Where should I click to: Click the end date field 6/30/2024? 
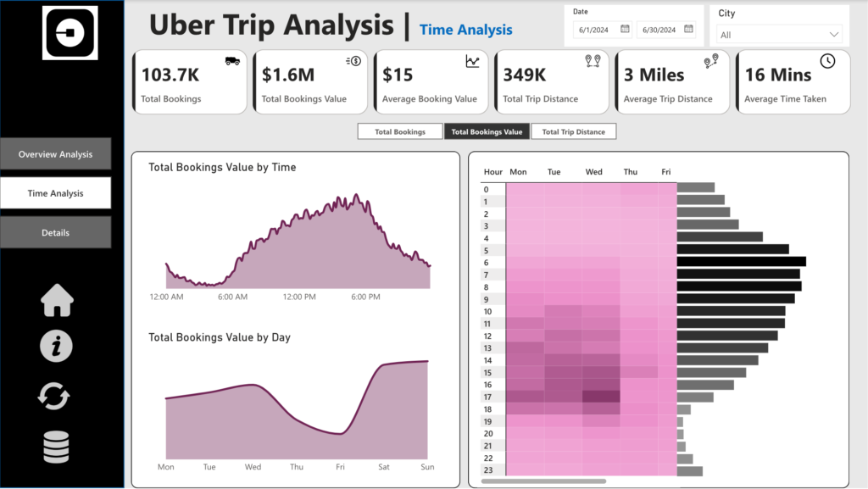[x=659, y=30]
